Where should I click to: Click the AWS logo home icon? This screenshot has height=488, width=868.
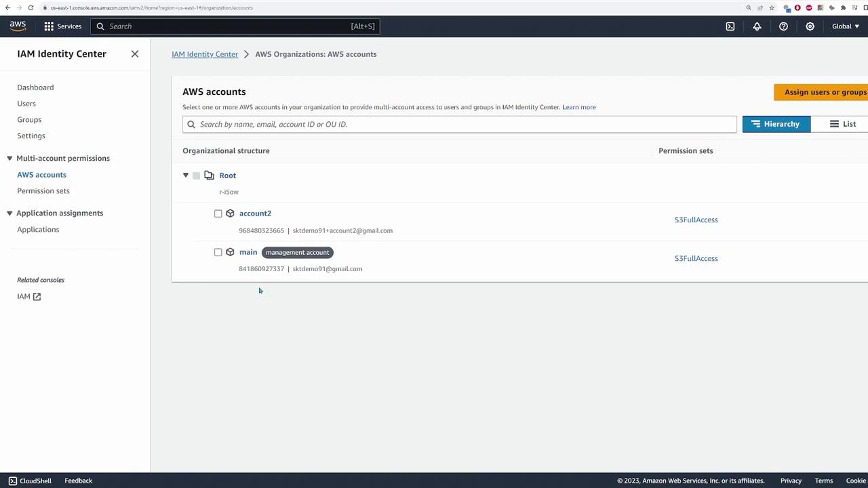click(18, 26)
